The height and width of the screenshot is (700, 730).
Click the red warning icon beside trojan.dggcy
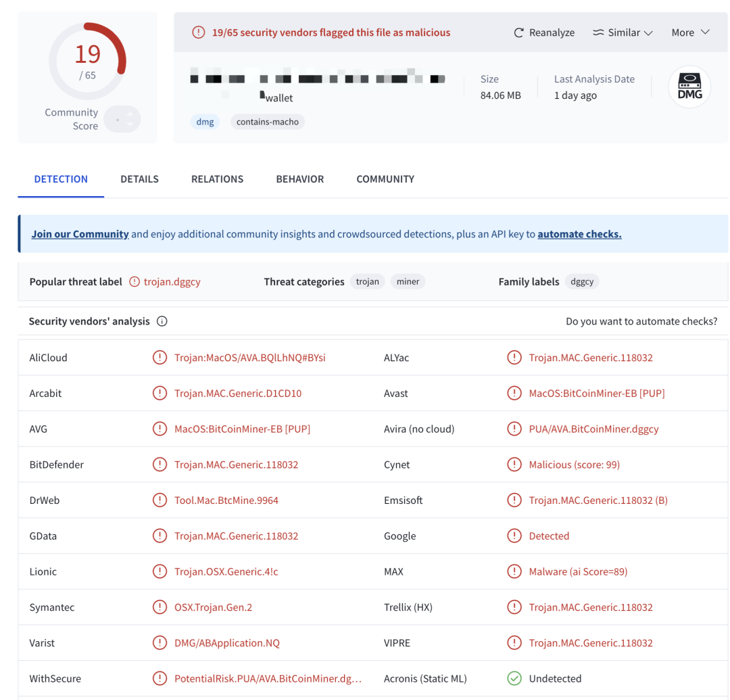[x=133, y=281]
